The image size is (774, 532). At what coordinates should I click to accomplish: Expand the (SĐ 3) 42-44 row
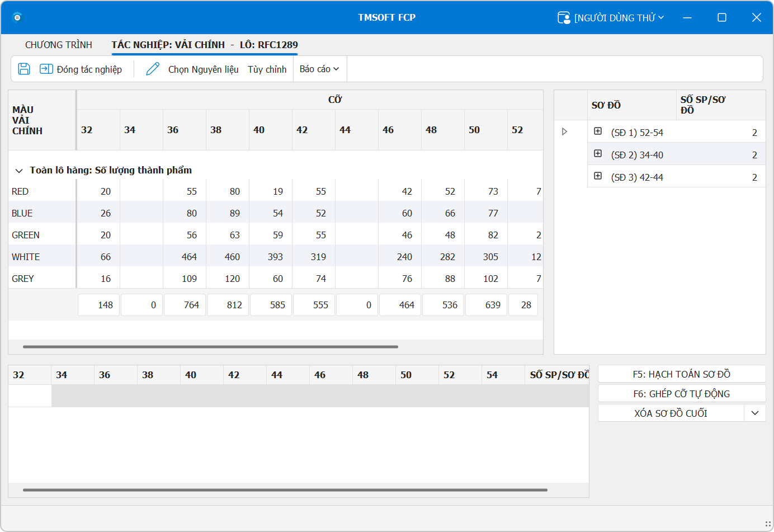pyautogui.click(x=598, y=176)
